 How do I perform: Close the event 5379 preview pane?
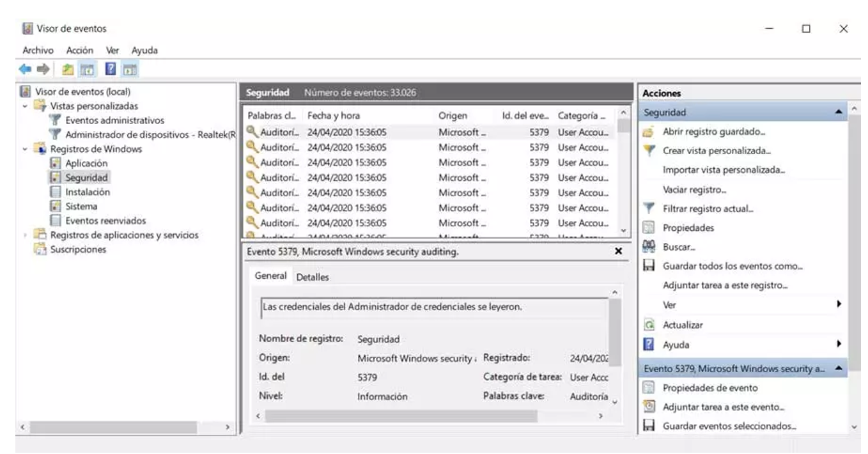pyautogui.click(x=618, y=252)
